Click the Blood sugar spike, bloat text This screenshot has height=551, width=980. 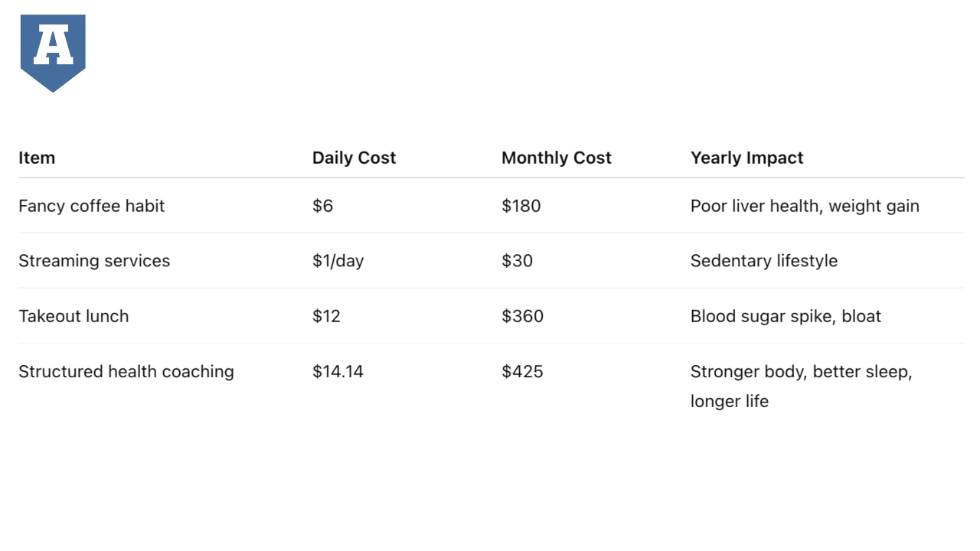(x=786, y=316)
